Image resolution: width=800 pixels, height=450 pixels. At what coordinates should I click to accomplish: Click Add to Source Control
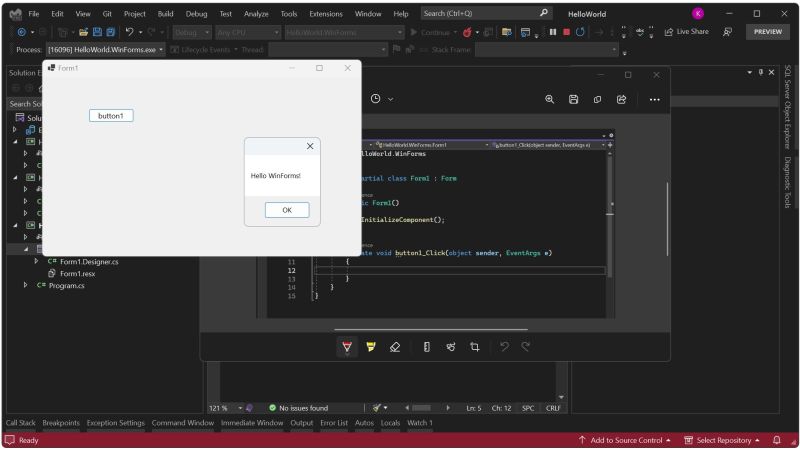pyautogui.click(x=625, y=440)
